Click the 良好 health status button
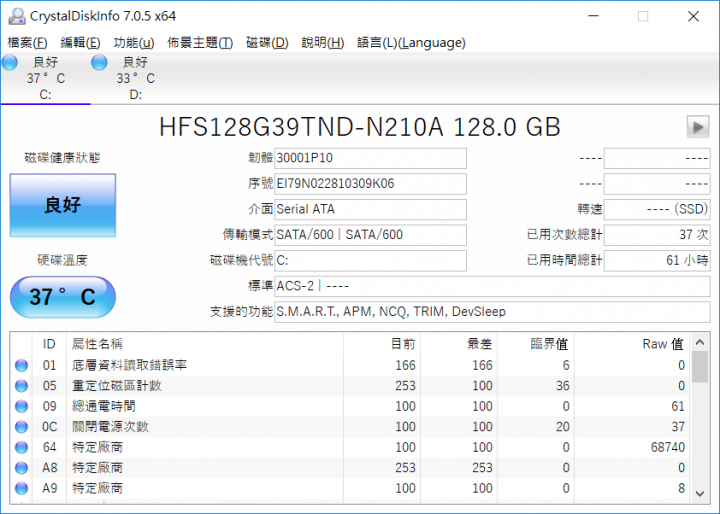 [63, 205]
